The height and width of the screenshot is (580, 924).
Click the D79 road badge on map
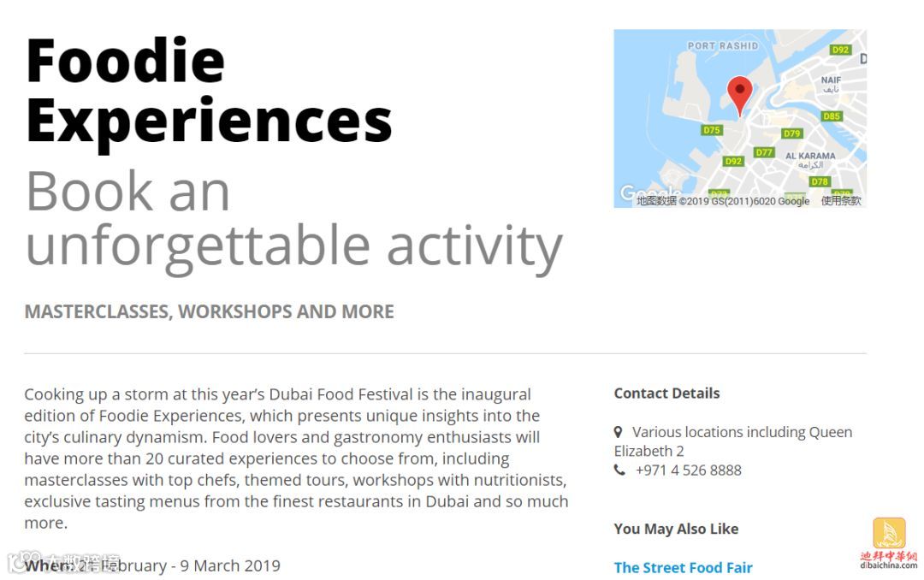(792, 133)
